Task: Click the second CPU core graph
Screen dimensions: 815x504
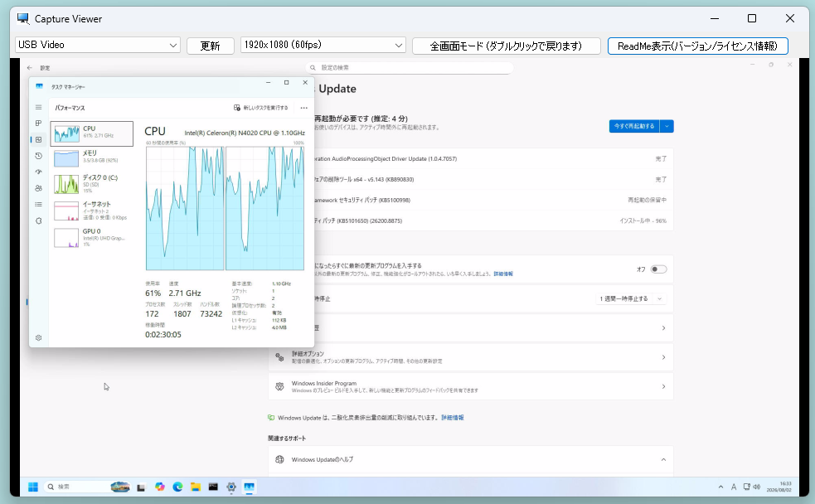Action: pos(265,208)
